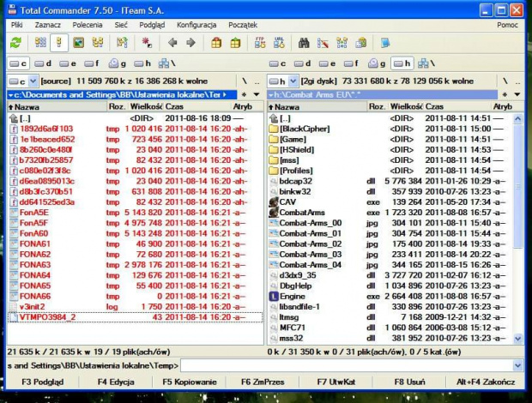Open left panel directory history arrow

pos(257,94)
